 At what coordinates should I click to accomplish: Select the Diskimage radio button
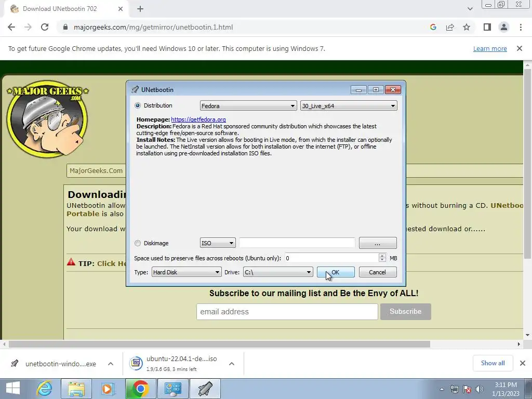tap(137, 243)
